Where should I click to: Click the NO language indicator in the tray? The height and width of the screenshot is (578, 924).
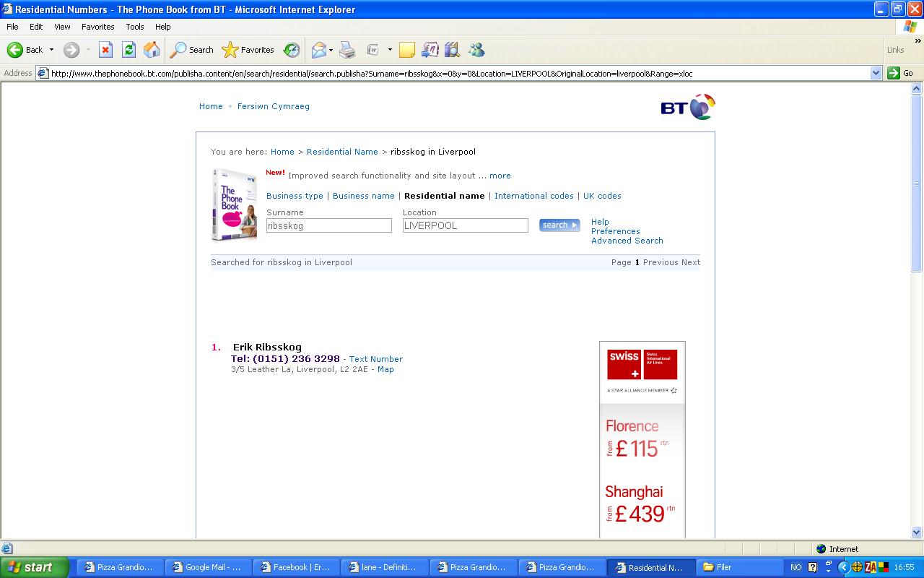tap(796, 567)
